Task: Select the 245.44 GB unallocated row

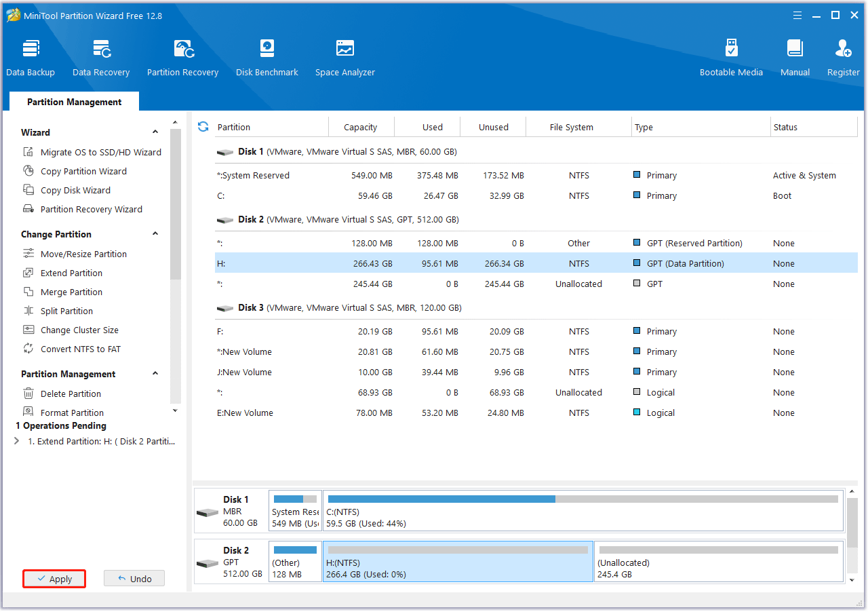Action: click(536, 284)
